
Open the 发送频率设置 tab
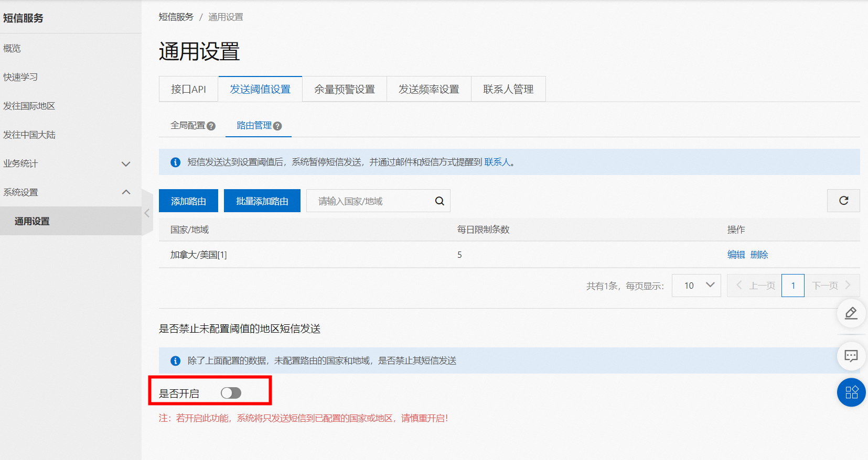coord(429,89)
